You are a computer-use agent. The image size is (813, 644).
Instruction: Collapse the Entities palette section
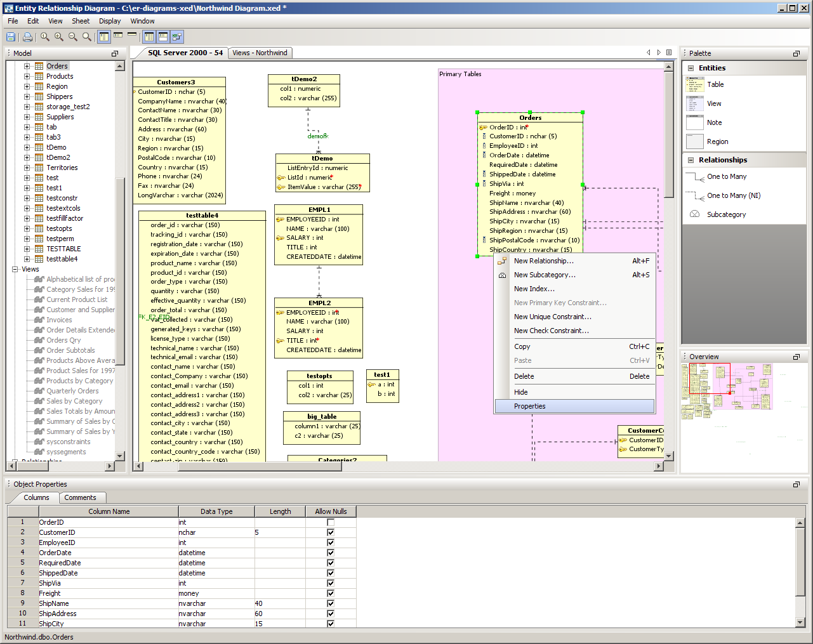[x=691, y=69]
